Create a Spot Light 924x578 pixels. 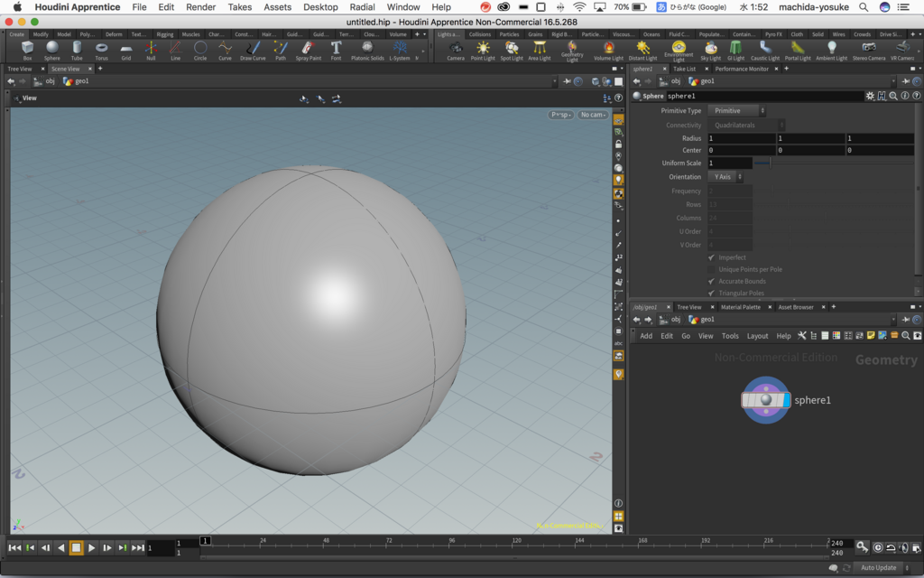(512, 51)
